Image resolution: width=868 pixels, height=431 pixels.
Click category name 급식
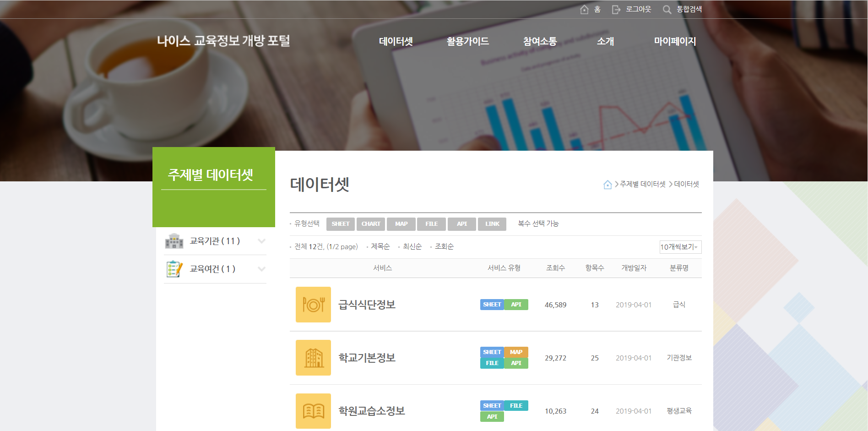(x=679, y=305)
